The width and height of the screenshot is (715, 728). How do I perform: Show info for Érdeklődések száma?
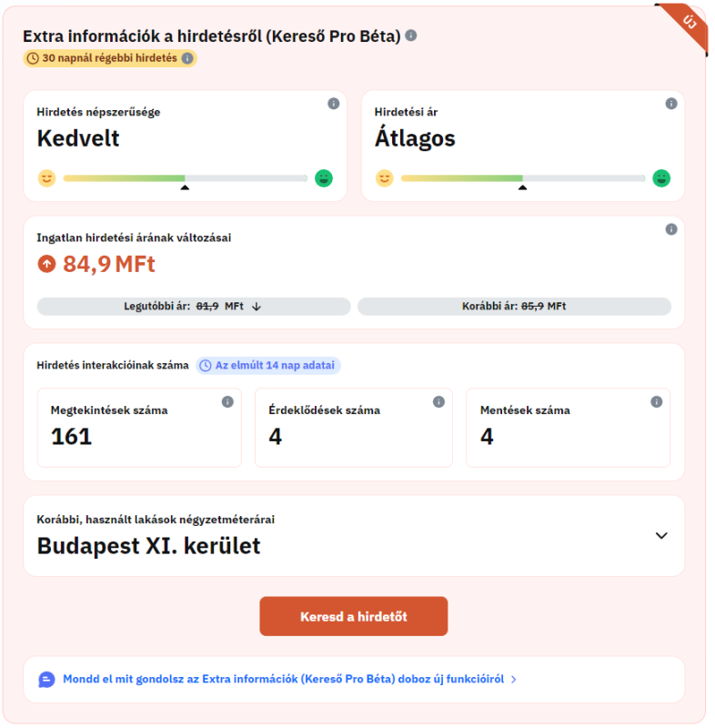[438, 401]
